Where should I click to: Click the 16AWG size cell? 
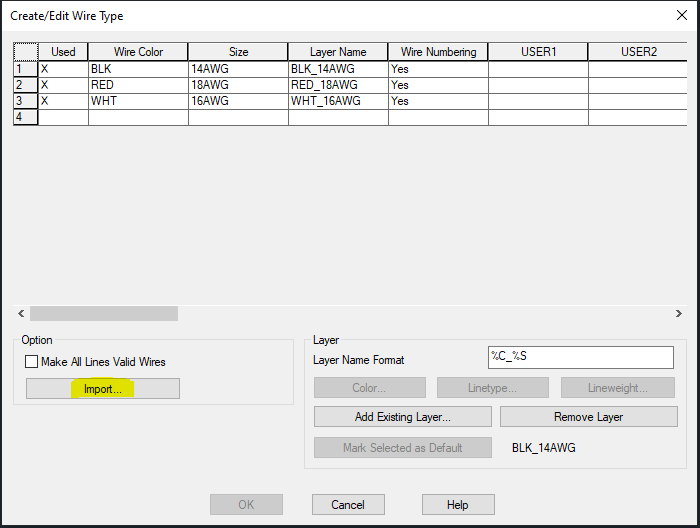238,101
